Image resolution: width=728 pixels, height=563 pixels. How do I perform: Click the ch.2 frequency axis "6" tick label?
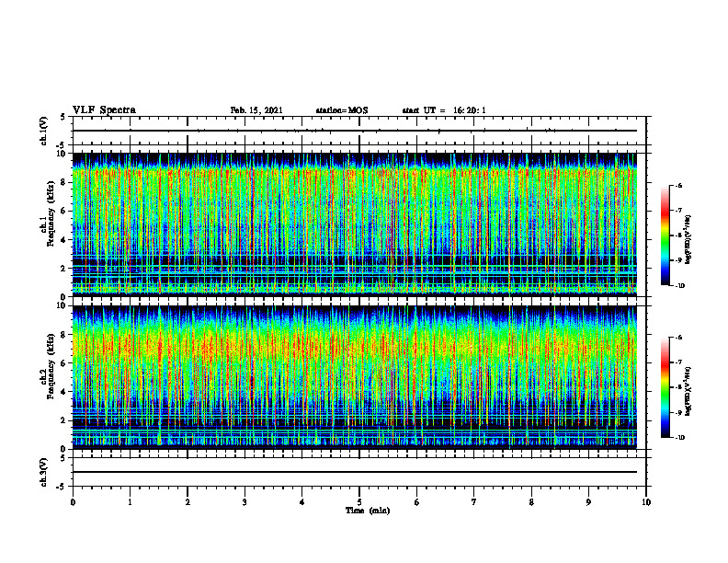point(64,363)
